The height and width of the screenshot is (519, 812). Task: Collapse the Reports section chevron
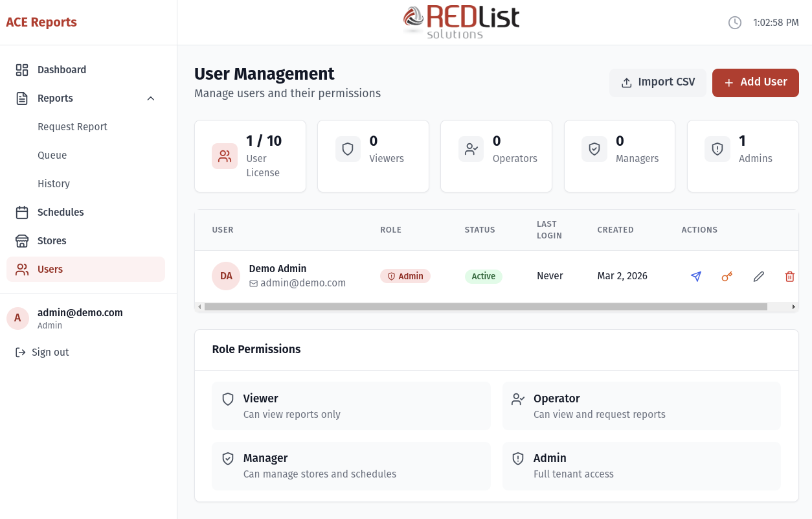pos(151,98)
